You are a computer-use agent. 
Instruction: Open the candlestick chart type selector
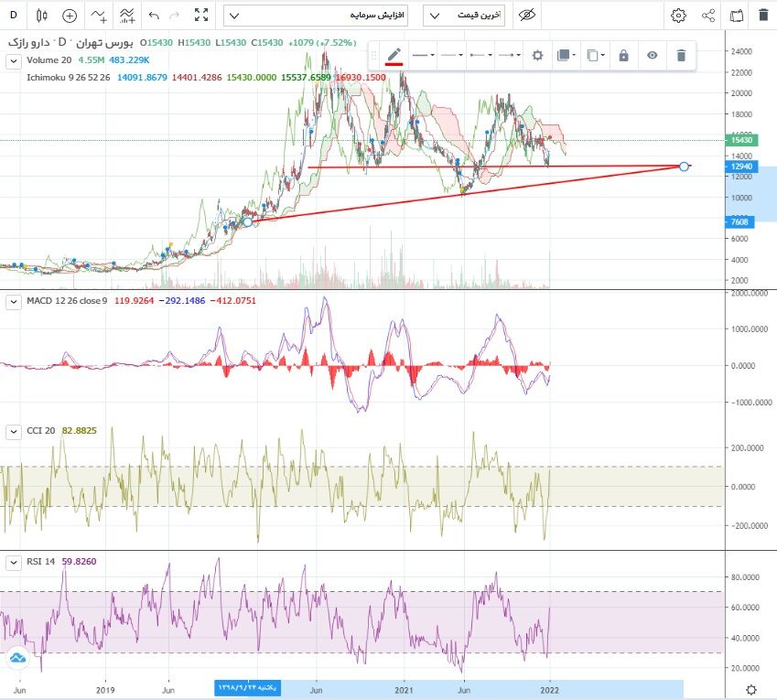(41, 16)
